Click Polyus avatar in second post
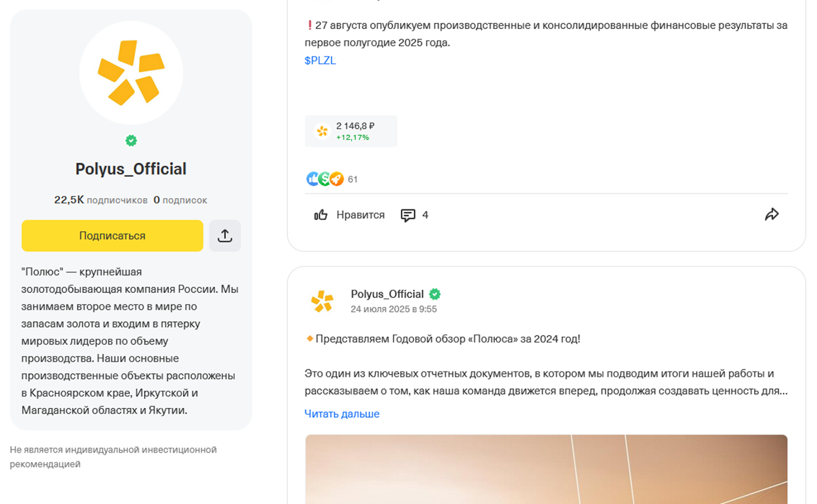This screenshot has width=817, height=504. click(322, 301)
